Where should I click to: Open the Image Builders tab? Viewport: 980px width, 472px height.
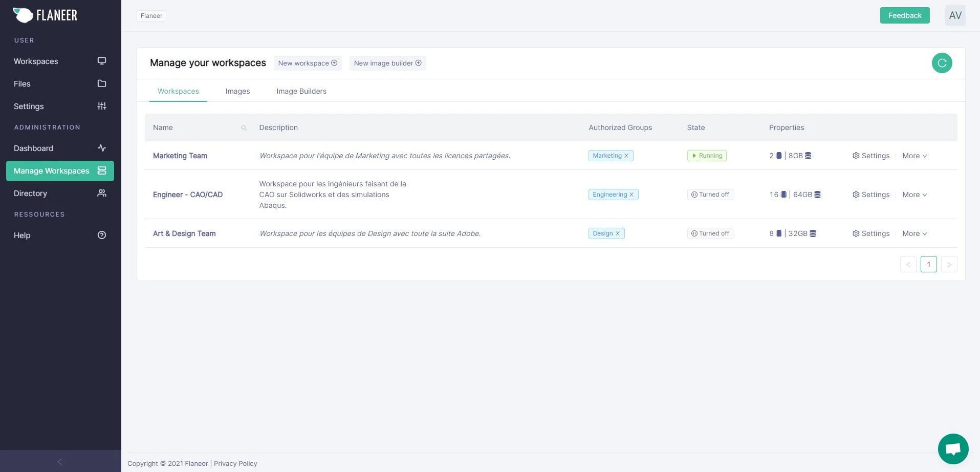click(x=301, y=91)
